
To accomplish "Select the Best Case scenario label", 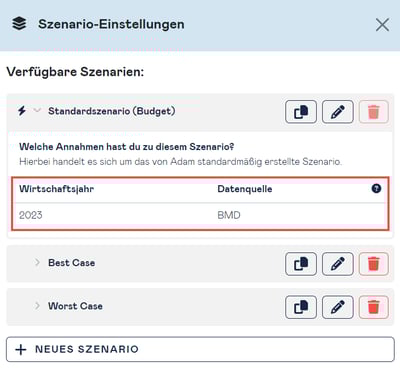I will point(72,263).
